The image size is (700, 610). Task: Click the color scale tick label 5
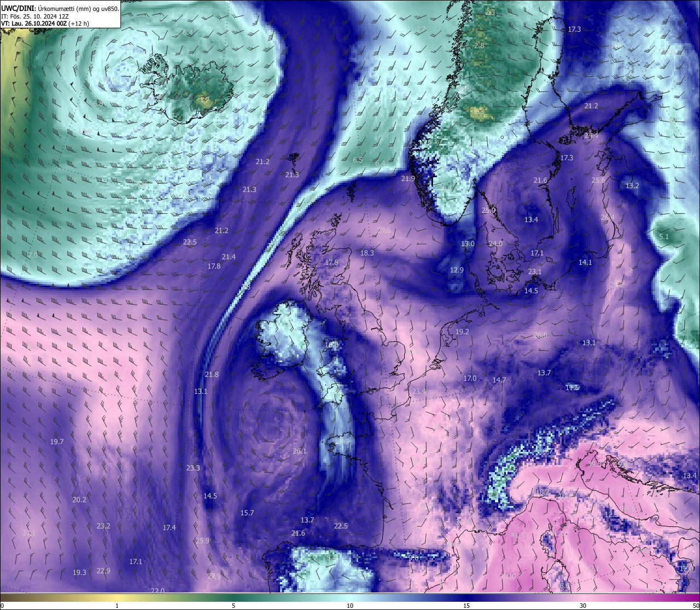(234, 606)
